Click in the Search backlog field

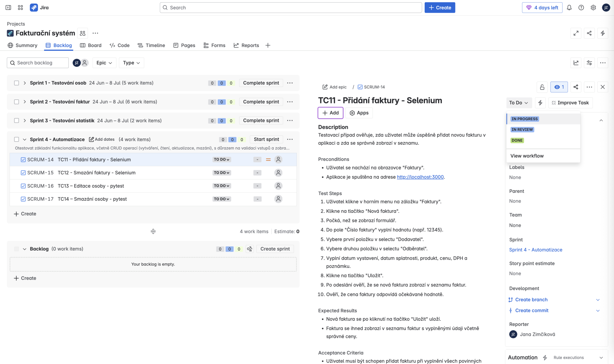38,63
